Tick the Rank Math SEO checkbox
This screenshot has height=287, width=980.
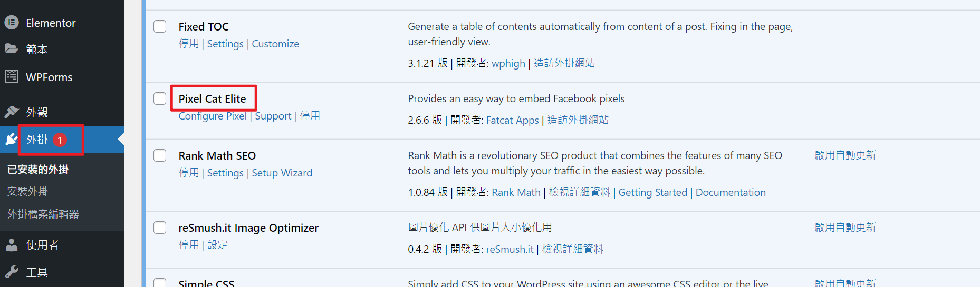click(x=160, y=155)
